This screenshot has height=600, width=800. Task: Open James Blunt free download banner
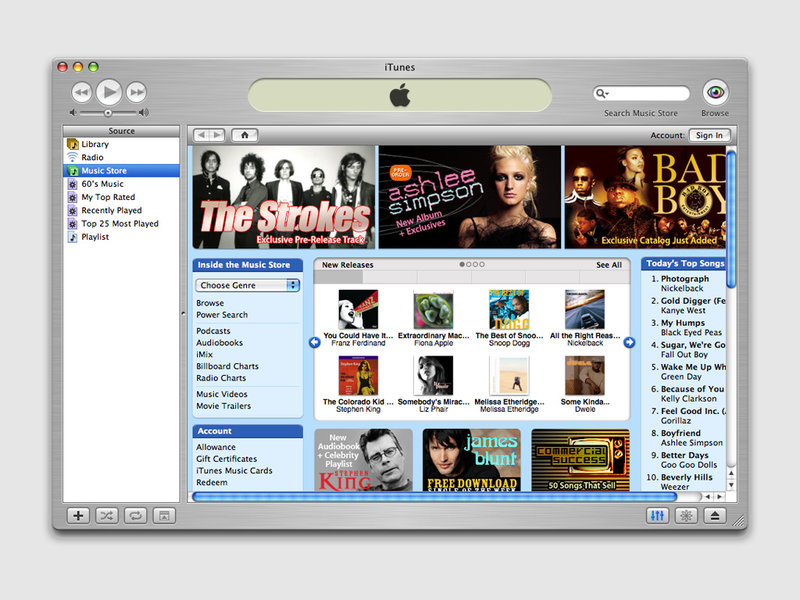click(471, 460)
